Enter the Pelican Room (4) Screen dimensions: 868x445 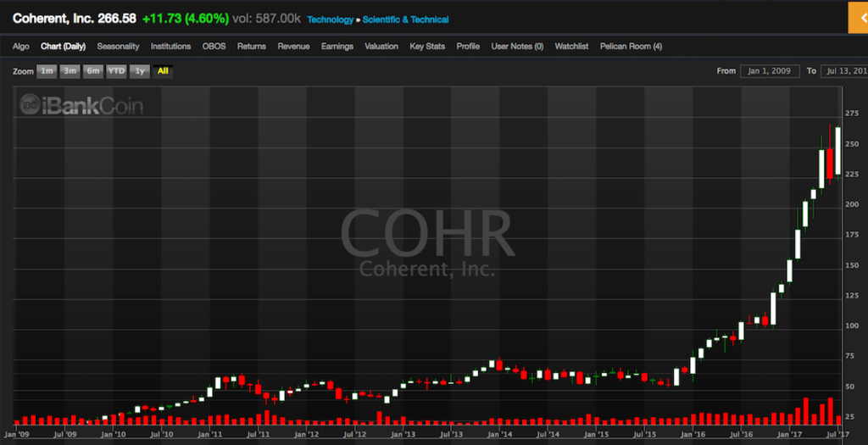631,47
